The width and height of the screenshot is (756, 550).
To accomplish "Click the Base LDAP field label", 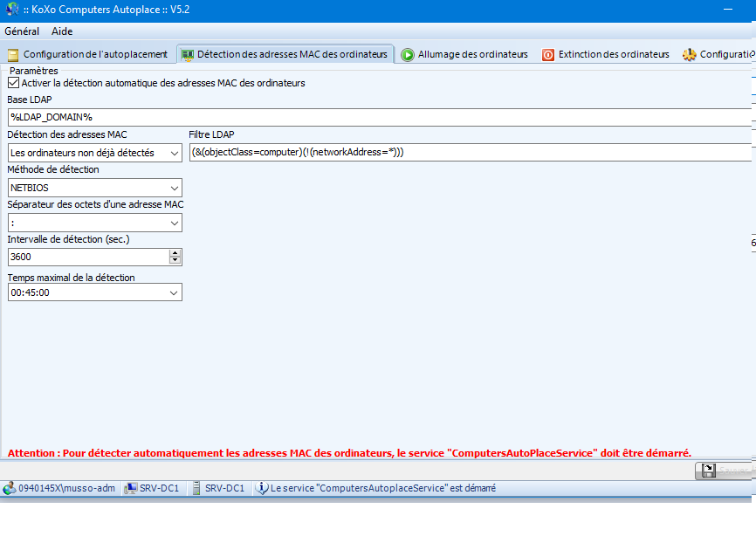I will click(x=30, y=100).
